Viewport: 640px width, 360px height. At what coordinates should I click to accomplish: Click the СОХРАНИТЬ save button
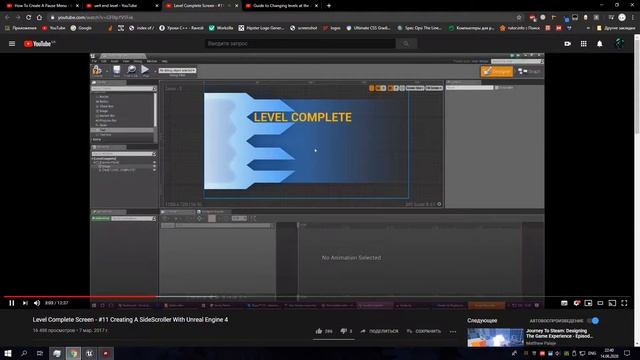[424, 331]
